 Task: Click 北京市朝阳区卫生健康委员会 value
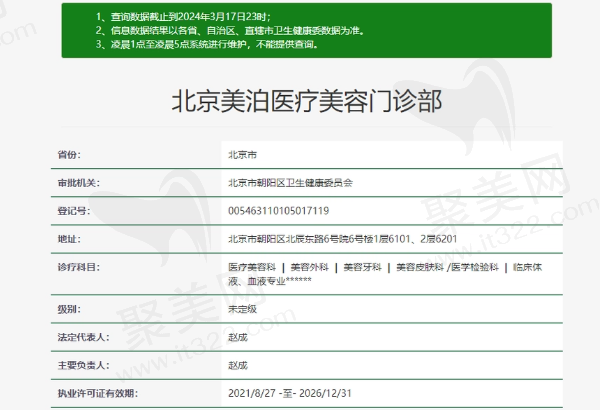point(290,183)
